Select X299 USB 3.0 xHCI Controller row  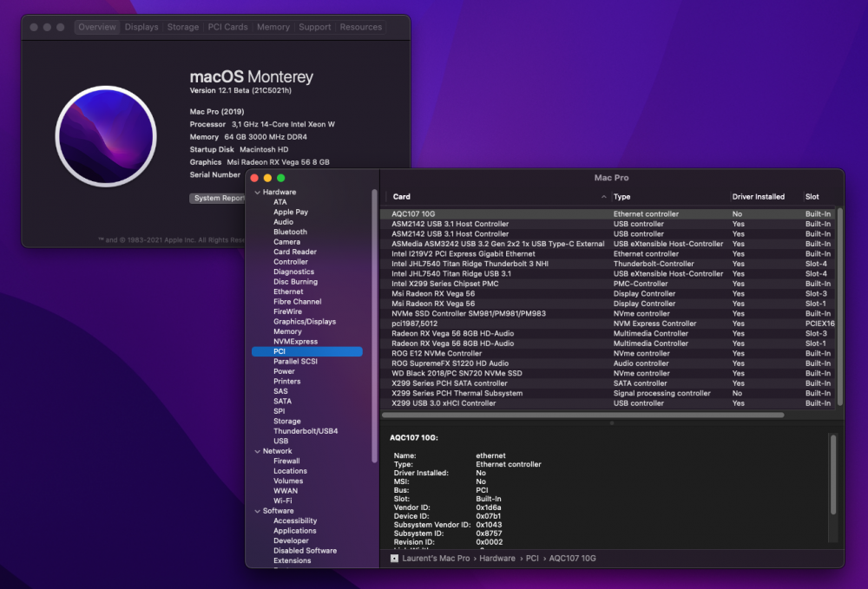609,403
